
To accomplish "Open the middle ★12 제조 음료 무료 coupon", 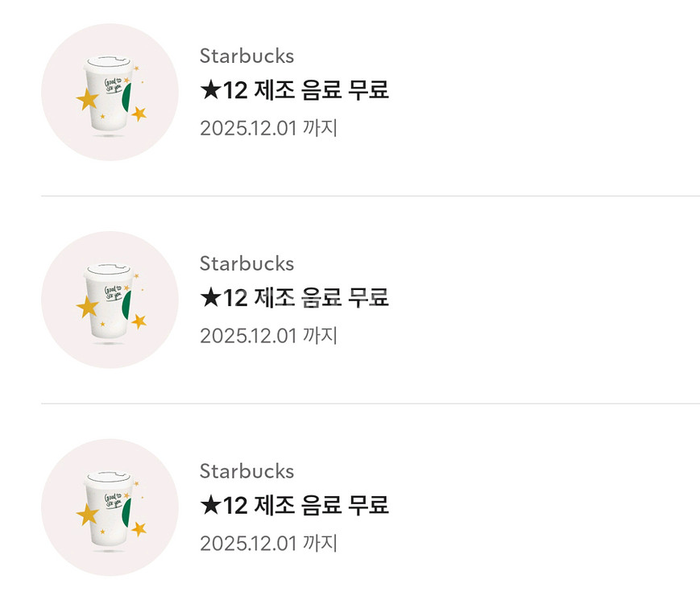I will tap(294, 298).
